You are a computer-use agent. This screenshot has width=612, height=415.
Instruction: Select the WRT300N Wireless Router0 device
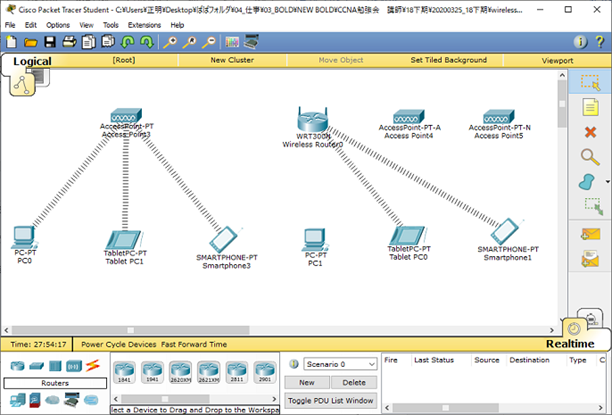pos(313,121)
